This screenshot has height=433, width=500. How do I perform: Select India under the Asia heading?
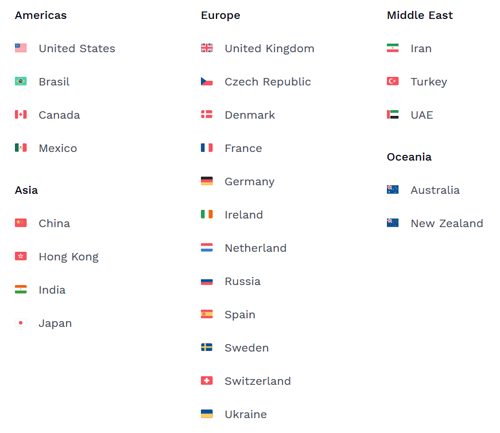point(52,290)
